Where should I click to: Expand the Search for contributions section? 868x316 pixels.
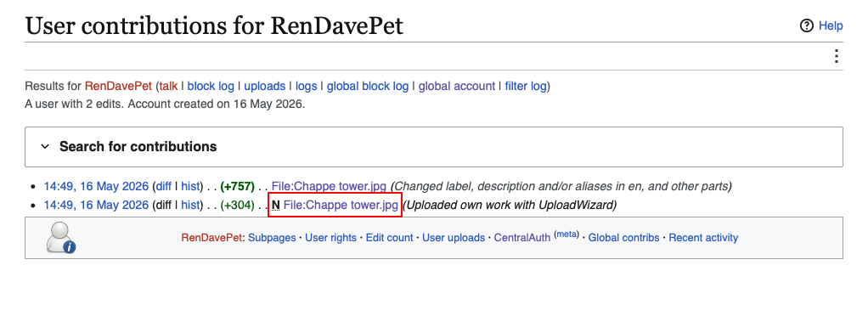(x=433, y=147)
